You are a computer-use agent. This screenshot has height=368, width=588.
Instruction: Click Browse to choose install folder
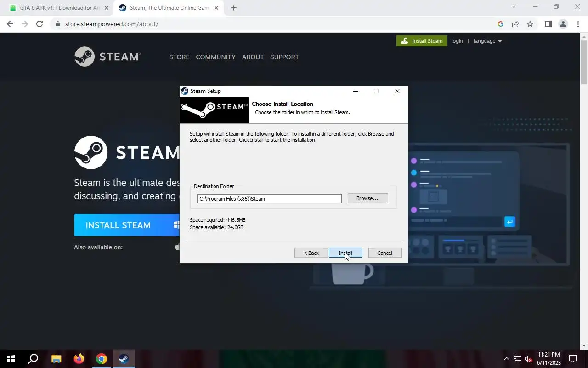(367, 198)
